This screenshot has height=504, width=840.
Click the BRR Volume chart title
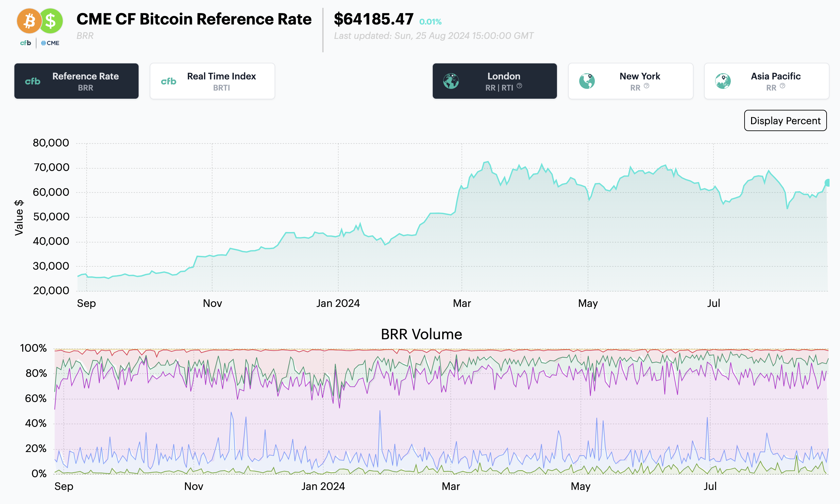(421, 334)
